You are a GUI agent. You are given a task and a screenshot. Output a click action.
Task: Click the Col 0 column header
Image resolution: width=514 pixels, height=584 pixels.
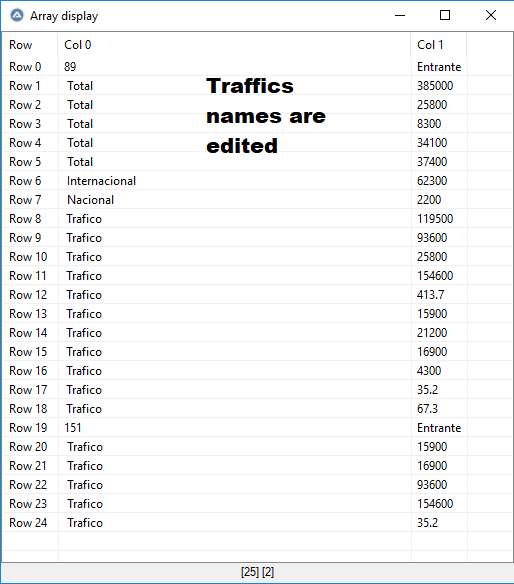pos(234,45)
